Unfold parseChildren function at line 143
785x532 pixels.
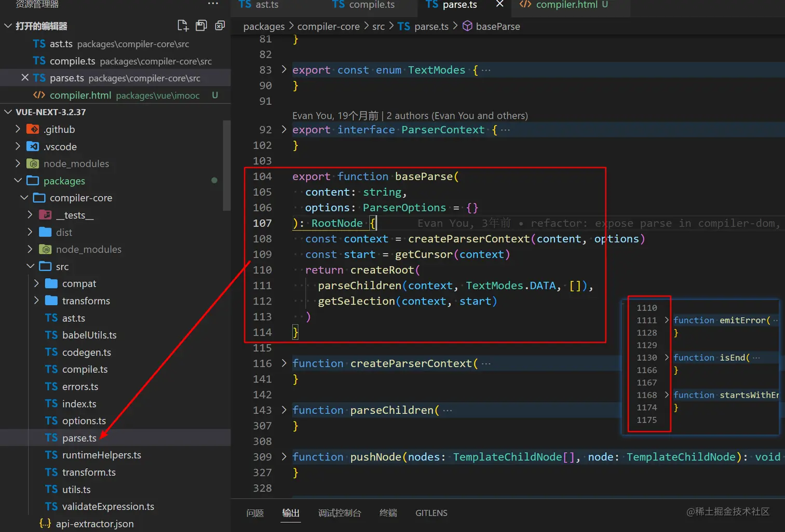point(283,410)
